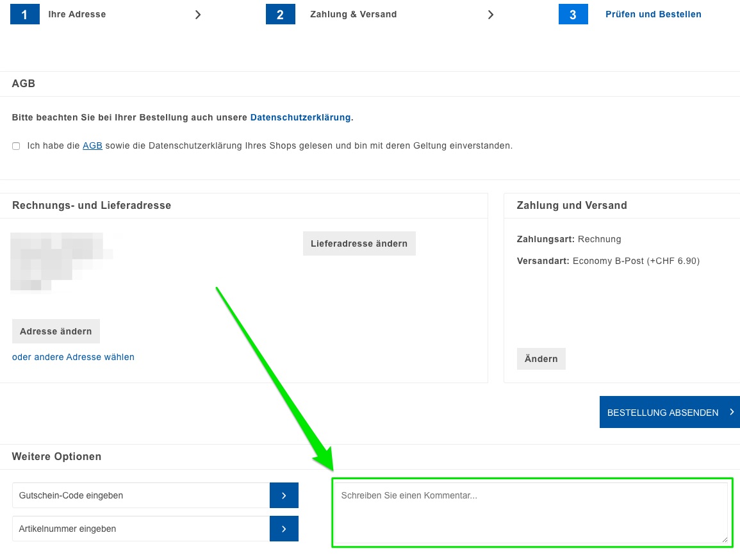Focus the Gutschein-Code input field

(141, 495)
